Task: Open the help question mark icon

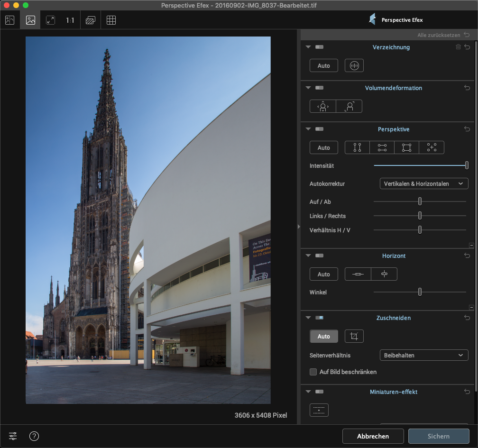Action: 34,436
